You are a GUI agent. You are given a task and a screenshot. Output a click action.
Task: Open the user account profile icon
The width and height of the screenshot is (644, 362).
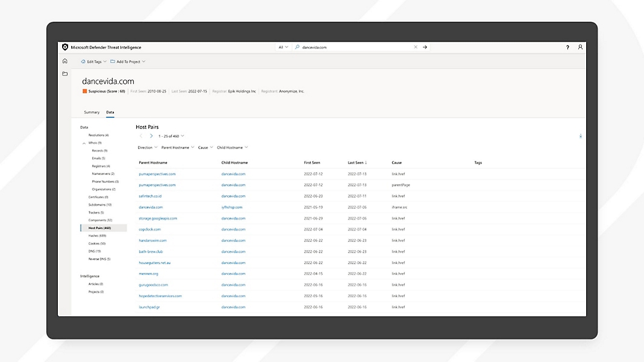click(580, 47)
